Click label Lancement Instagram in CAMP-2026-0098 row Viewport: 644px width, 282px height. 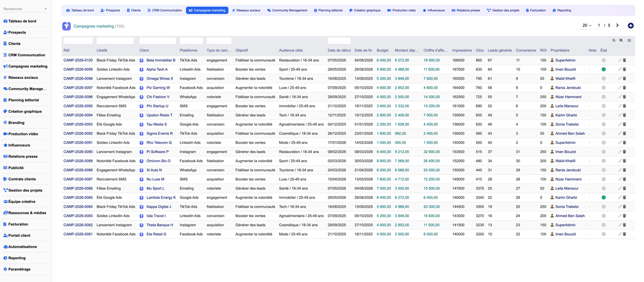tap(114, 78)
